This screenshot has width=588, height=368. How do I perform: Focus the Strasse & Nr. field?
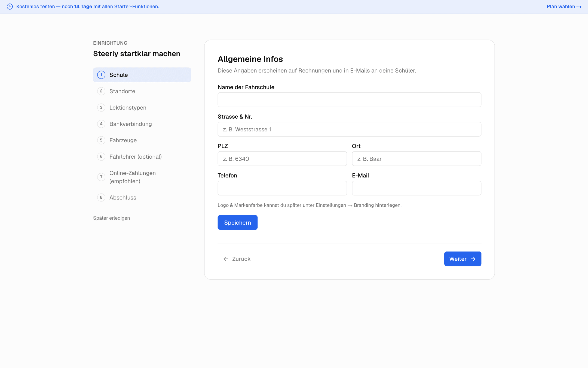pos(349,129)
